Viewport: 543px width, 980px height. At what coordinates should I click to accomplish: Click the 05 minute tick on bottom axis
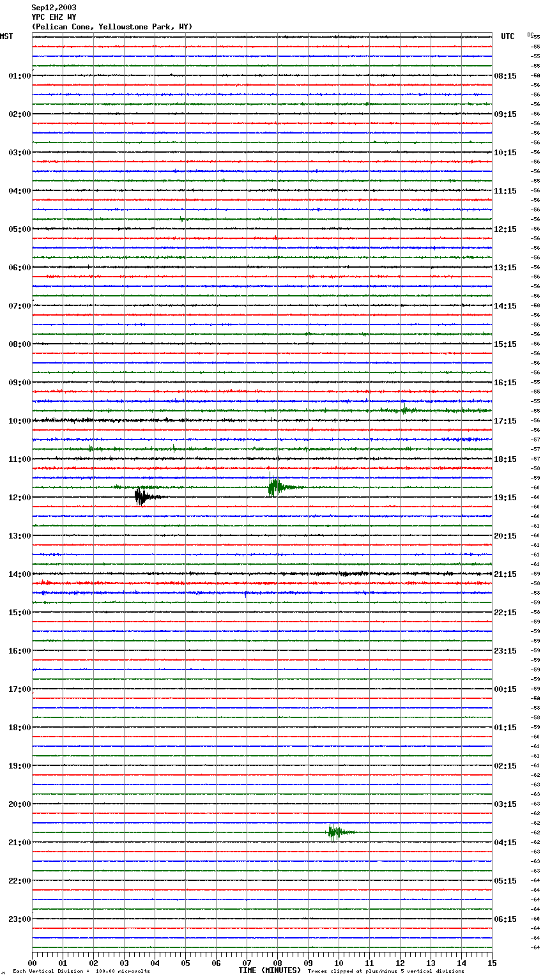(x=185, y=963)
